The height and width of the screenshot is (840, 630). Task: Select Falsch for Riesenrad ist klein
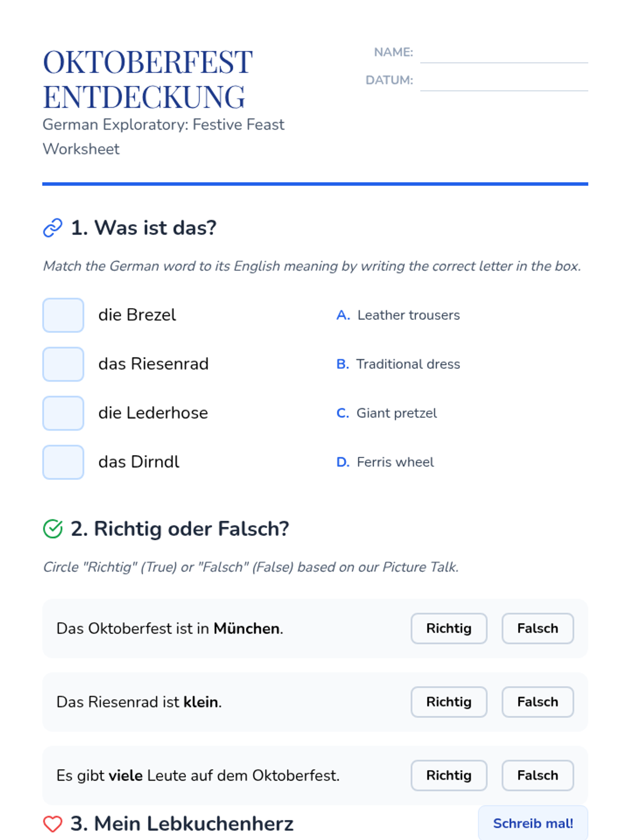click(x=538, y=702)
